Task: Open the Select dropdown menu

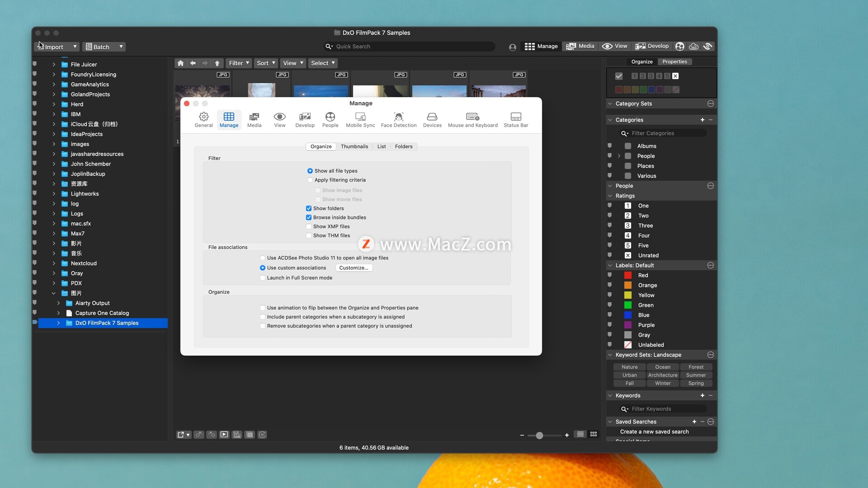Action: [323, 63]
